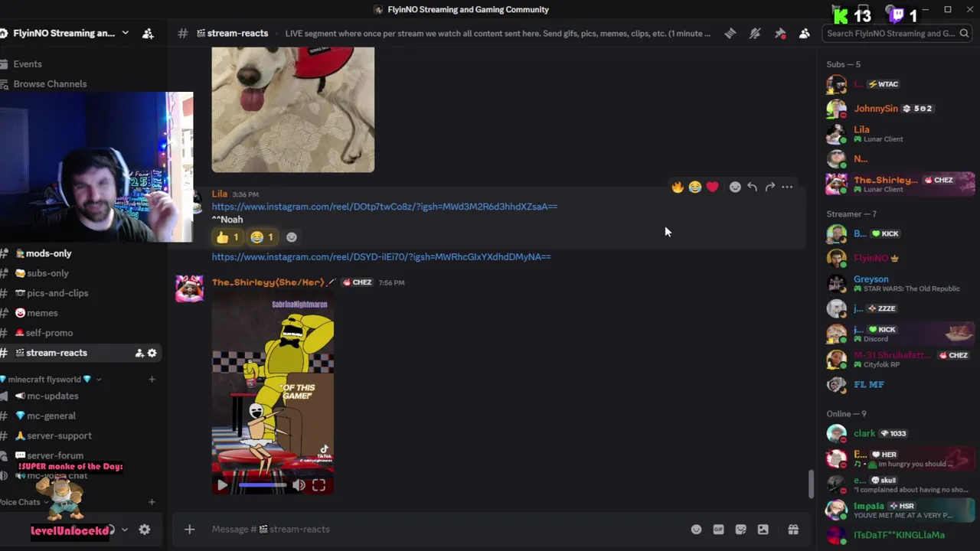Click the plus attach button in message bar
The width and height of the screenshot is (980, 551).
(x=189, y=530)
